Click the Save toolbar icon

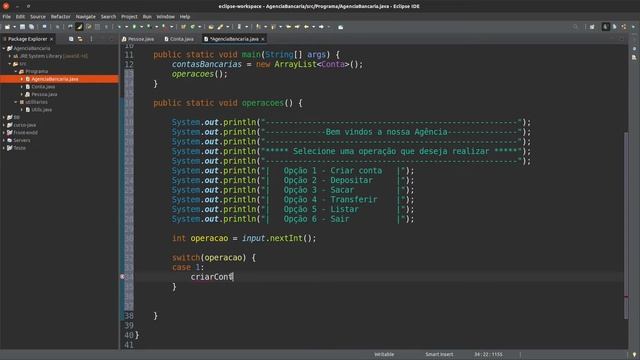point(22,27)
